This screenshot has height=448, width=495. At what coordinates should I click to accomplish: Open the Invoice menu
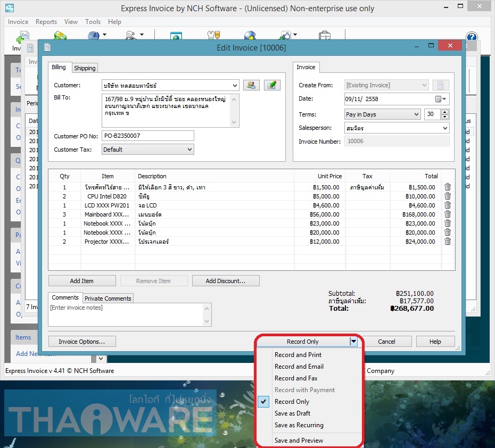click(x=18, y=22)
